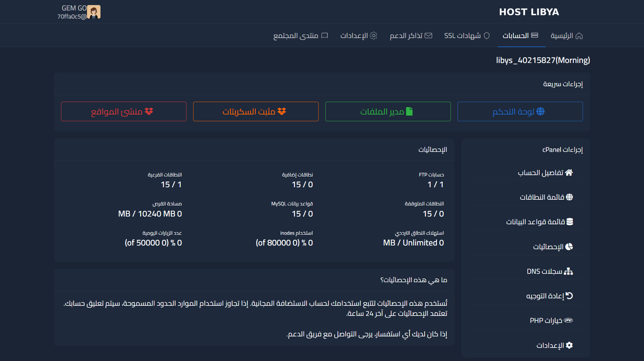The width and height of the screenshot is (644, 361).
Task: Click the gear icon beside الإعدادات sidebar item
Action: click(570, 345)
